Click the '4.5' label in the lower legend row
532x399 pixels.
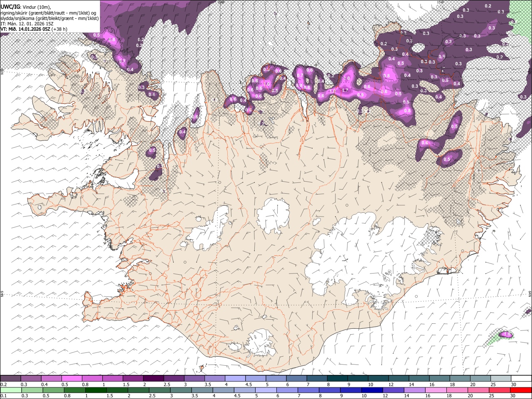click(237, 396)
